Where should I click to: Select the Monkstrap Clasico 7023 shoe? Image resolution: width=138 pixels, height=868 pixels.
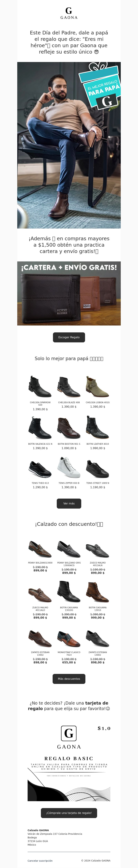(69, 639)
